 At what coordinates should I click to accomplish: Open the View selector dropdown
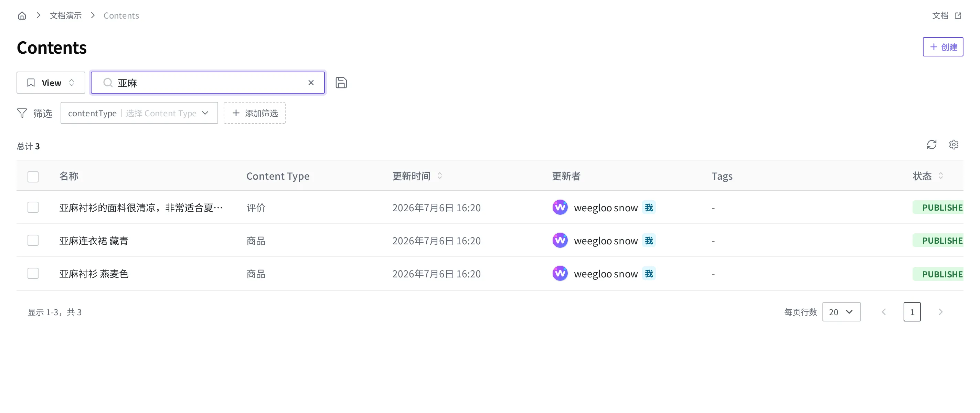tap(51, 83)
